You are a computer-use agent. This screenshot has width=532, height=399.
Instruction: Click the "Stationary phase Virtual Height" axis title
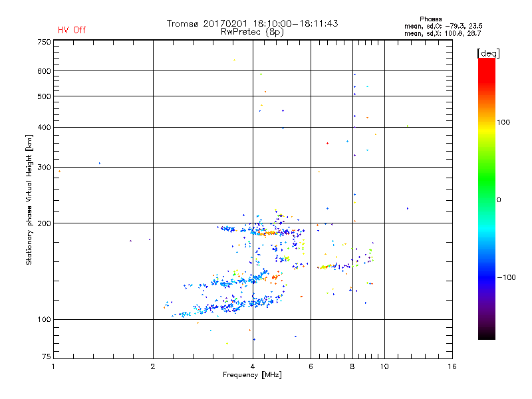point(29,199)
